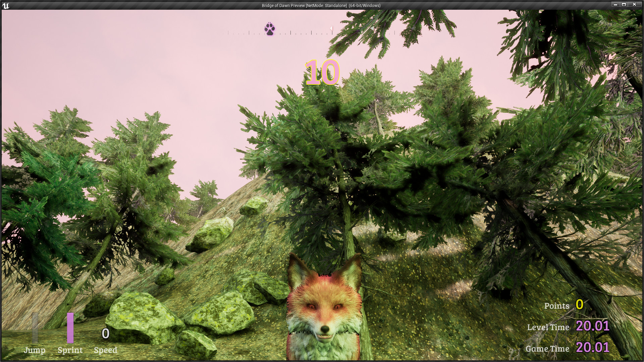Click the pink Level Time readout showing 20.01
Image resolution: width=644 pixels, height=362 pixels.
tap(592, 326)
